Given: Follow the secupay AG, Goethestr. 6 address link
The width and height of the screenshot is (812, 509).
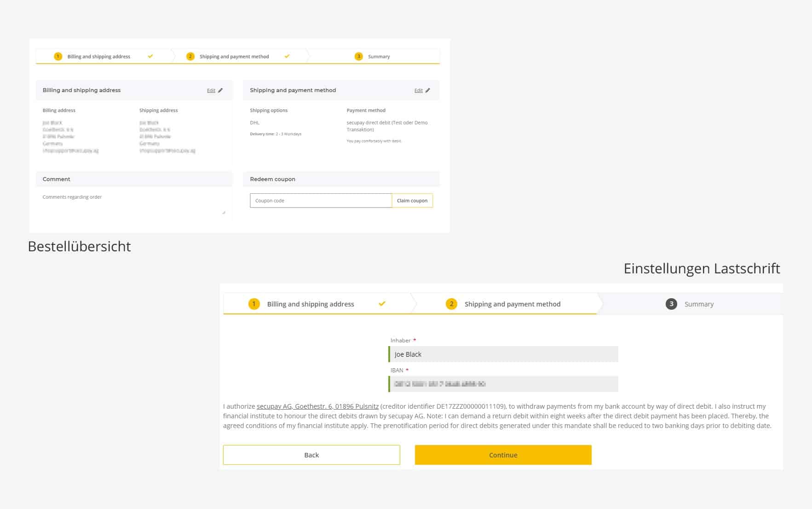Looking at the screenshot, I should tap(317, 406).
